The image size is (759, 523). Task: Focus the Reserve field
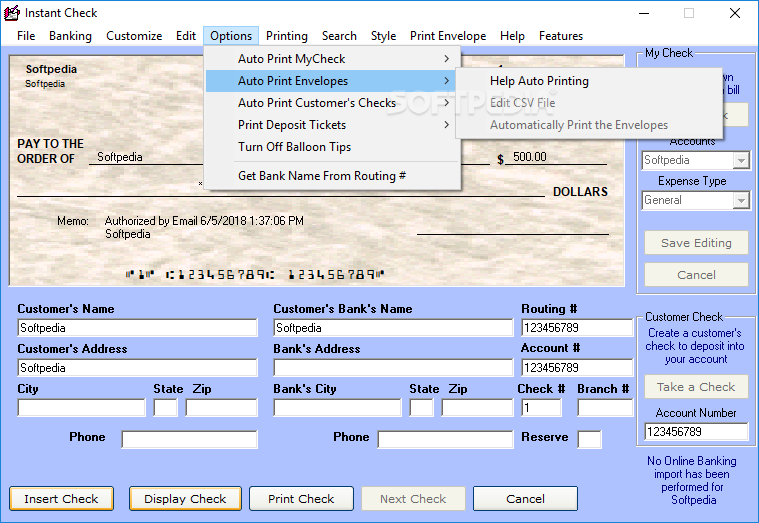coord(590,439)
